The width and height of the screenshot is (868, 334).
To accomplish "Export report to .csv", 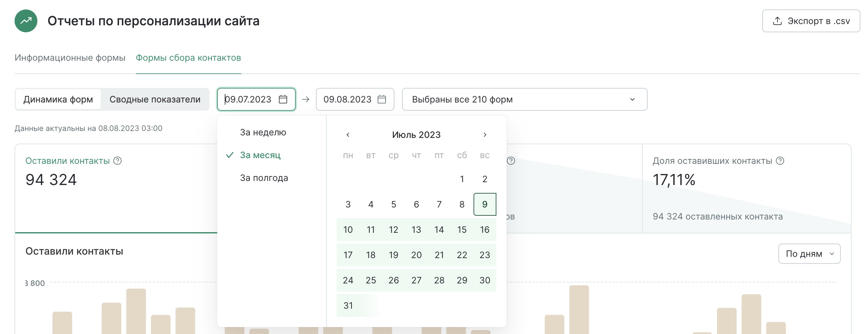I will coord(811,21).
